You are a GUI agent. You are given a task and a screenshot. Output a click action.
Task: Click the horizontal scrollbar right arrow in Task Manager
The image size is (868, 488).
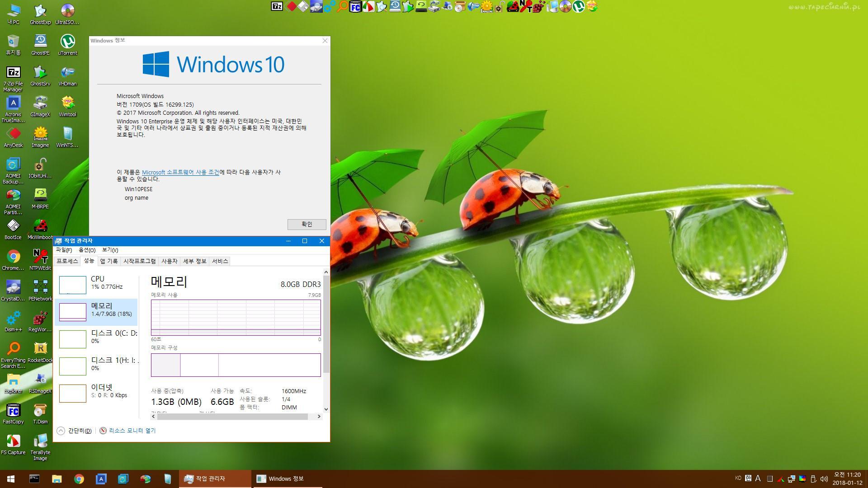coord(319,417)
